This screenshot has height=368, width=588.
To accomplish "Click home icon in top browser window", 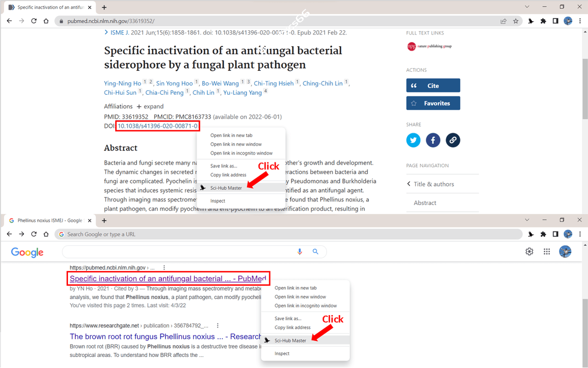I will click(46, 21).
